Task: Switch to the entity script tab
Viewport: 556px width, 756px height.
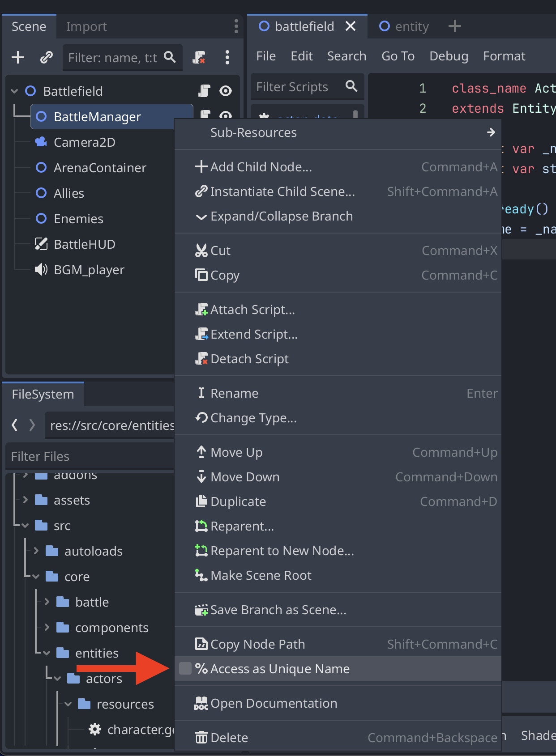Action: [x=404, y=26]
